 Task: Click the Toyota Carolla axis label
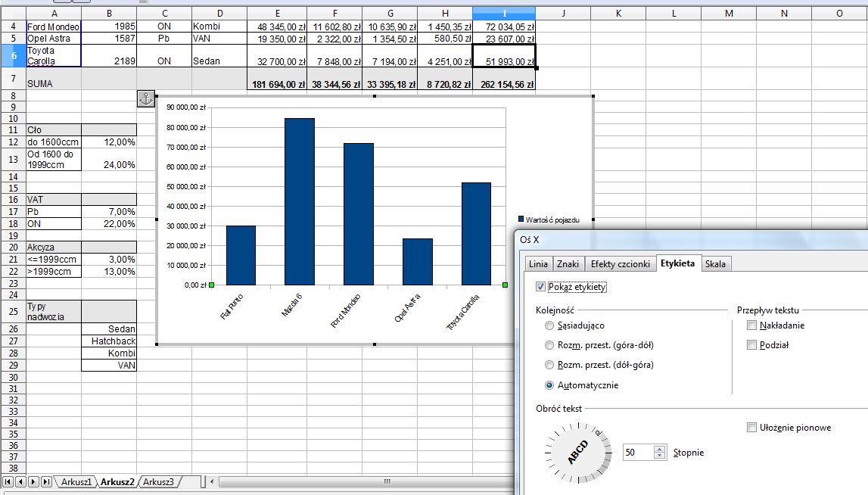(463, 313)
